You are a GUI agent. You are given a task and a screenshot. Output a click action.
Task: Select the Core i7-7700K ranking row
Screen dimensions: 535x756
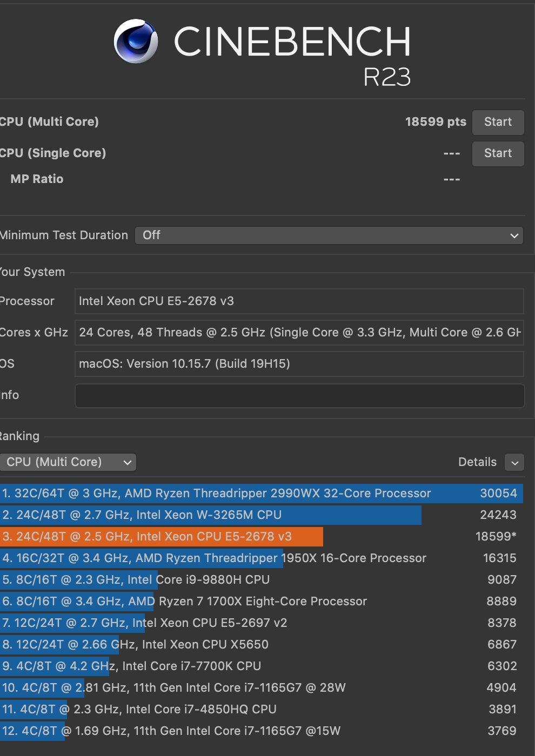point(262,666)
